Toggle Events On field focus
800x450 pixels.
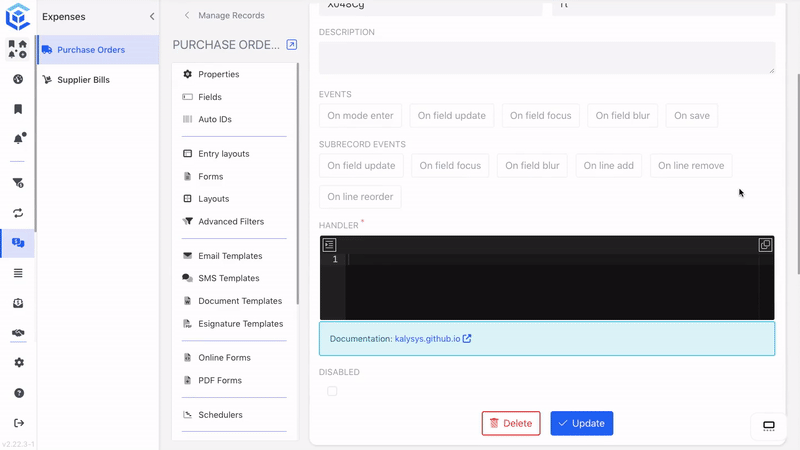point(540,115)
